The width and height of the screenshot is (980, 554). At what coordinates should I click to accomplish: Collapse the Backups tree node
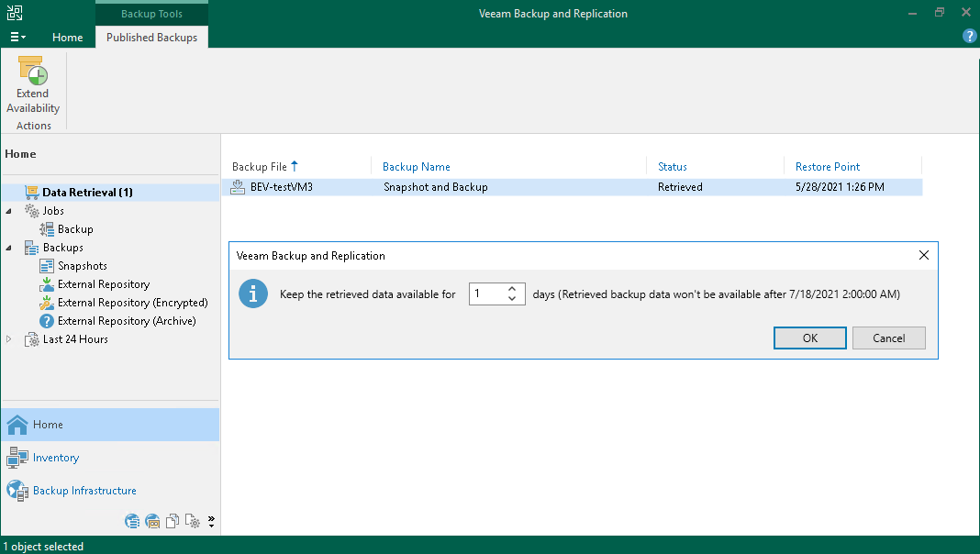(10, 248)
